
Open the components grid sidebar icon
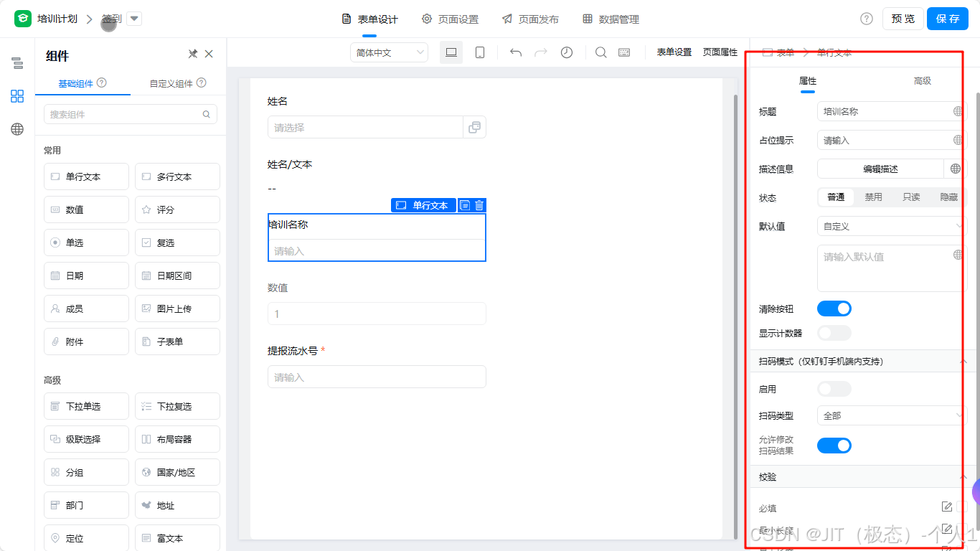coord(17,96)
